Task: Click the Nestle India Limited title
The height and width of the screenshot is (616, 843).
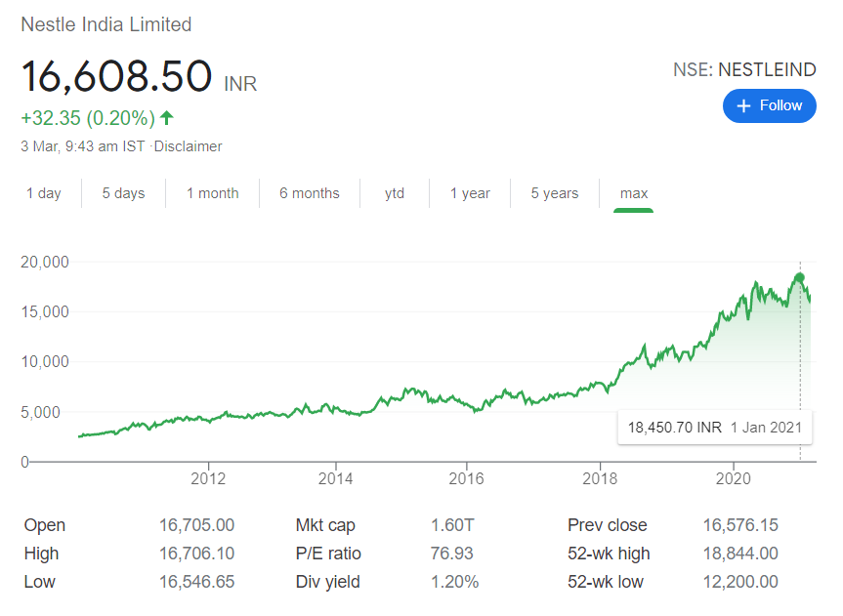Action: (x=105, y=24)
